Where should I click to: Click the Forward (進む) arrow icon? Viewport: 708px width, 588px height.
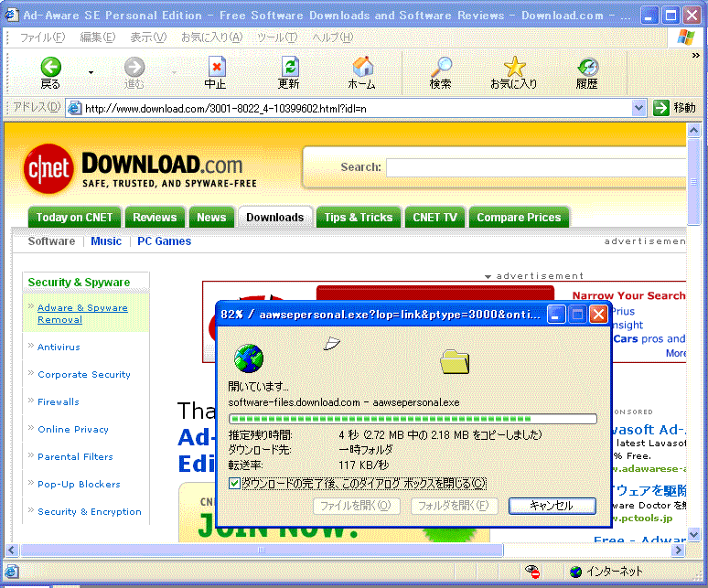click(x=134, y=67)
